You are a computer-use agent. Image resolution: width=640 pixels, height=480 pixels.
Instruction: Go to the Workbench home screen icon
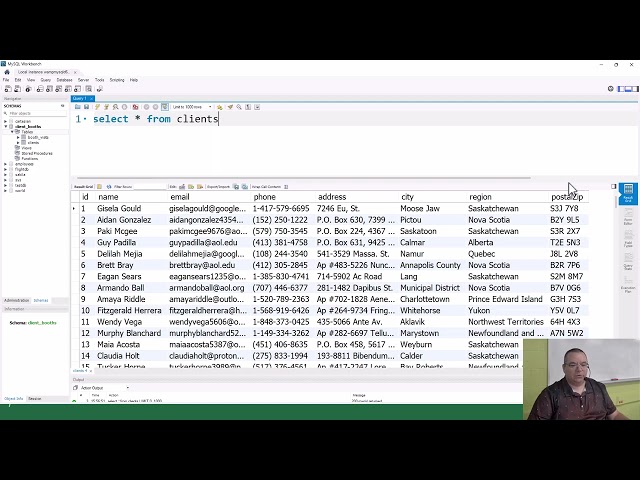[x=7, y=72]
